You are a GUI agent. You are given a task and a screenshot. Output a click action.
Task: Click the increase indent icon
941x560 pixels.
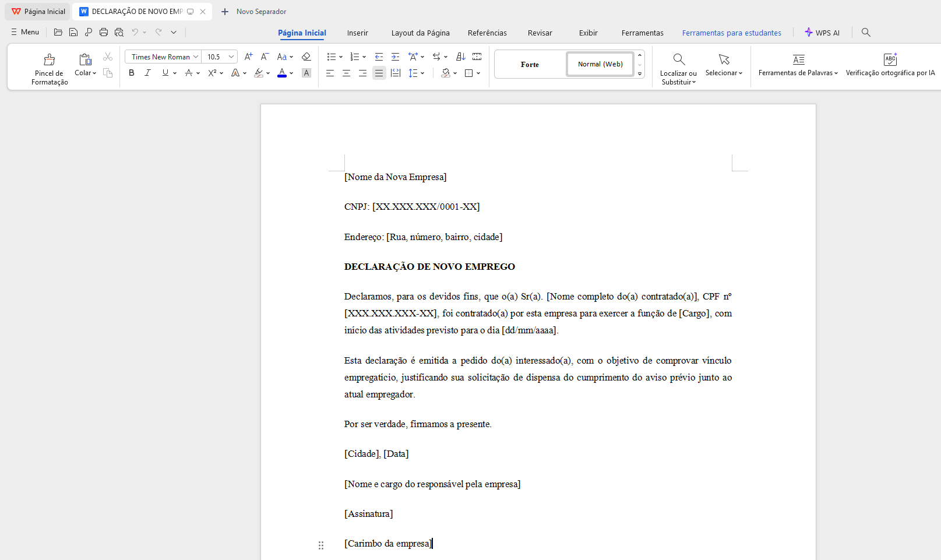395,57
